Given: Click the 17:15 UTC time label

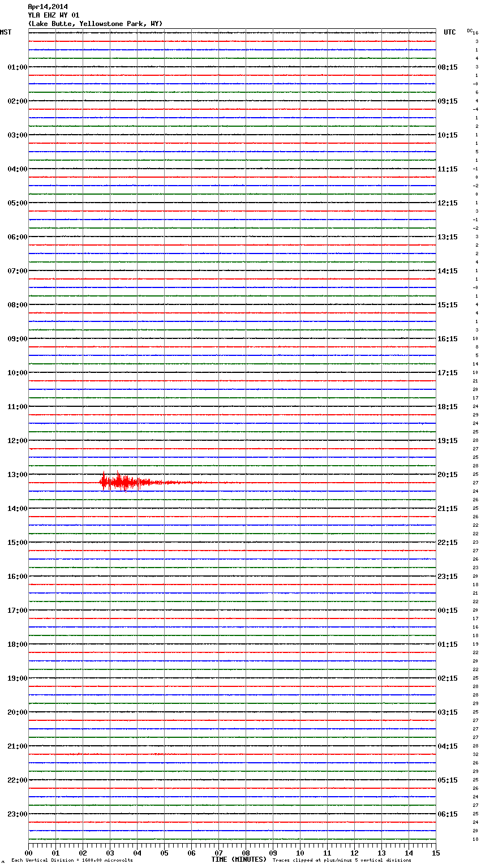Looking at the screenshot, I should [448, 373].
